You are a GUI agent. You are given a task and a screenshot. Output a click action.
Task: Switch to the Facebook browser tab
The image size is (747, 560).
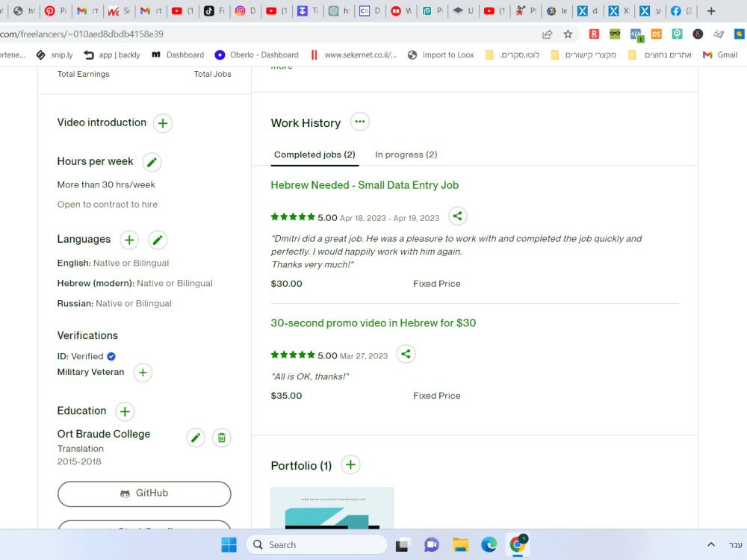pos(682,11)
